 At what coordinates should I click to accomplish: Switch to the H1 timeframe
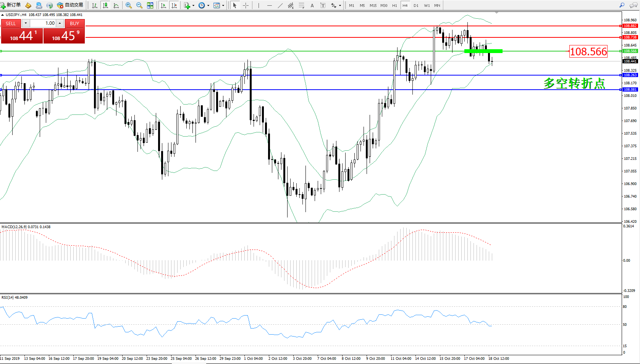pyautogui.click(x=394, y=5)
